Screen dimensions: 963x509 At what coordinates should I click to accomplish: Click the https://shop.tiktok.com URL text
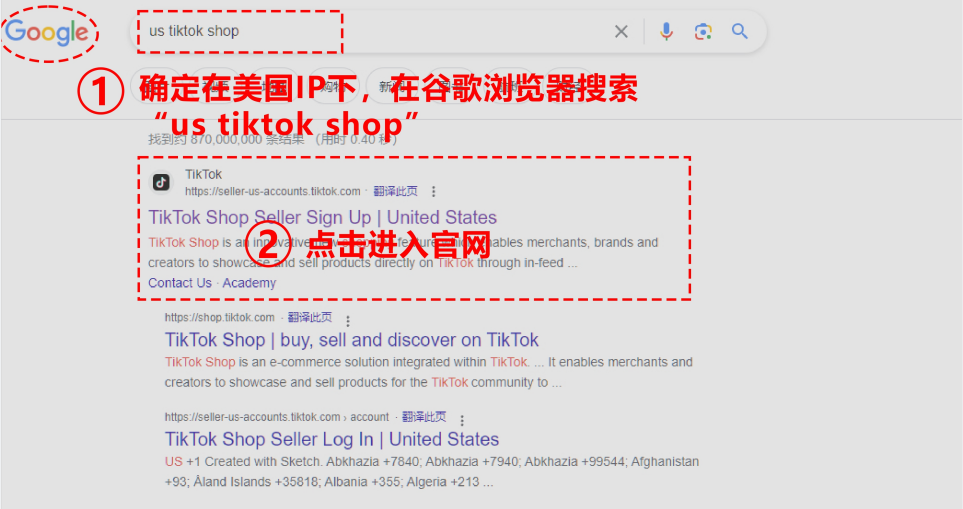[219, 317]
